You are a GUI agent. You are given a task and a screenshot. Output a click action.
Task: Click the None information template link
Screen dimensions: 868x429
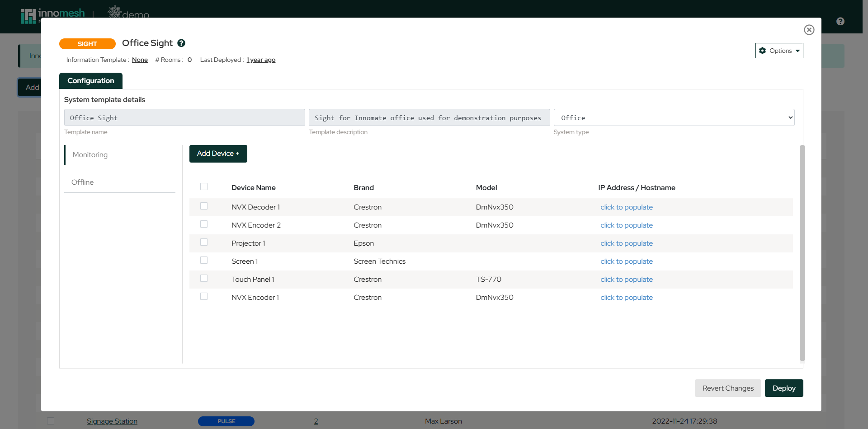pos(140,60)
